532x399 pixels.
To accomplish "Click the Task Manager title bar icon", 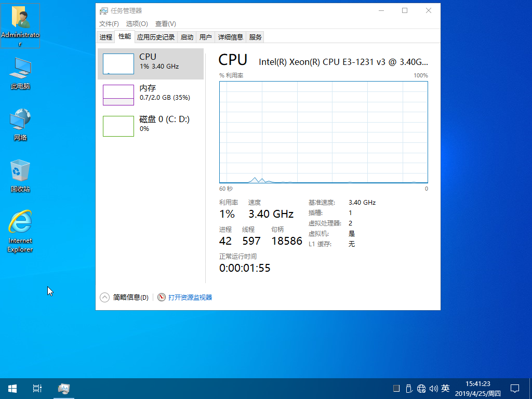I will (103, 11).
